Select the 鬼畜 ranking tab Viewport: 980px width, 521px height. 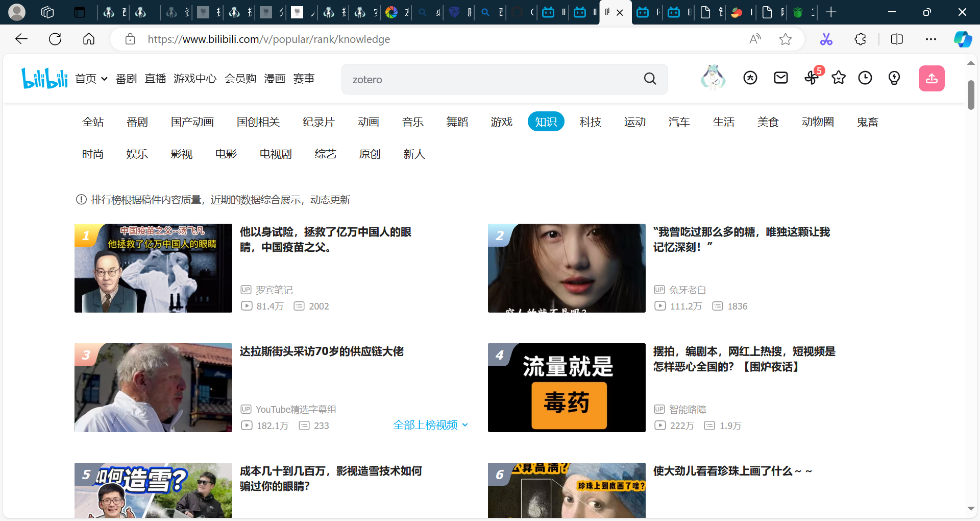coord(868,122)
